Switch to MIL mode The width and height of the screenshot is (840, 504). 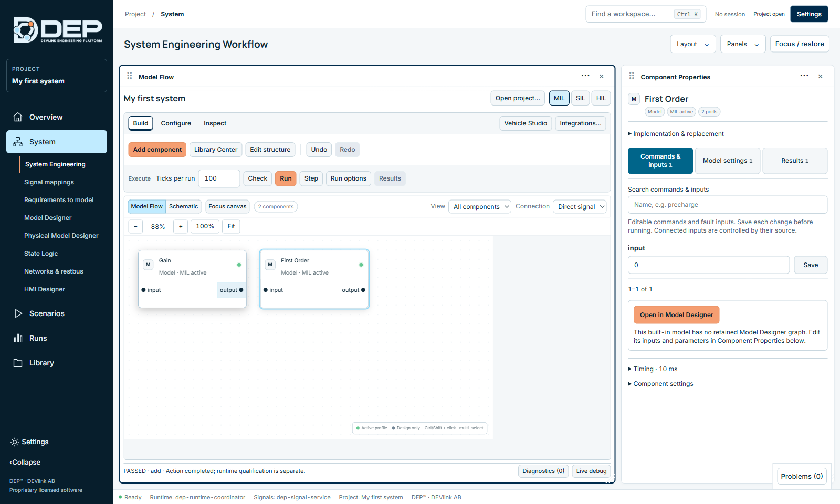point(559,98)
